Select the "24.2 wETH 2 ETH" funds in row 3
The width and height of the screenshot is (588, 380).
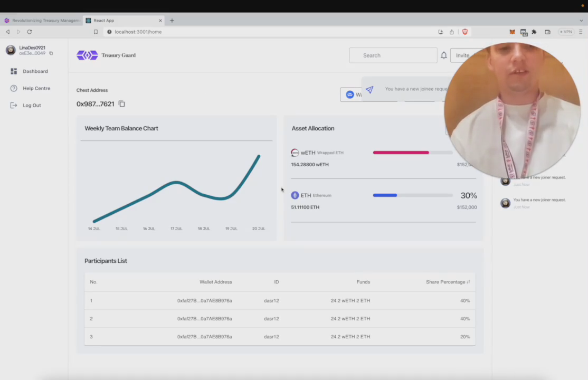point(350,337)
